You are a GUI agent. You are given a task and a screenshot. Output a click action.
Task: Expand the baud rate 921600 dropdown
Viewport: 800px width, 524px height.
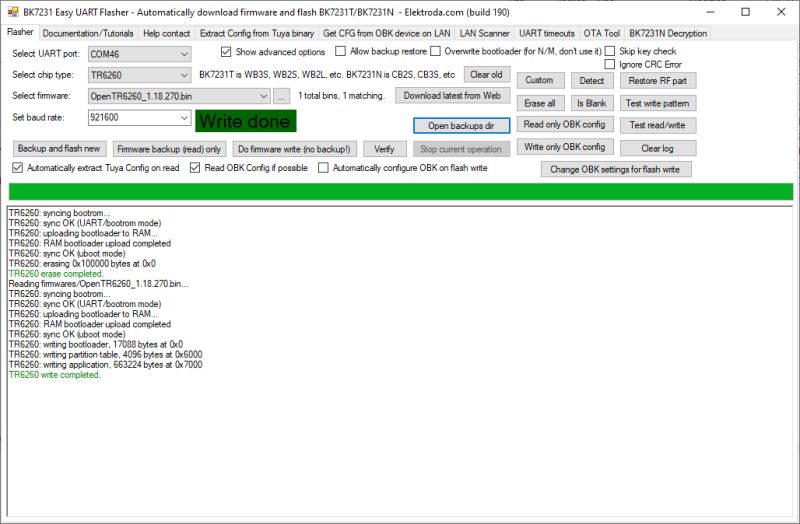[x=184, y=118]
